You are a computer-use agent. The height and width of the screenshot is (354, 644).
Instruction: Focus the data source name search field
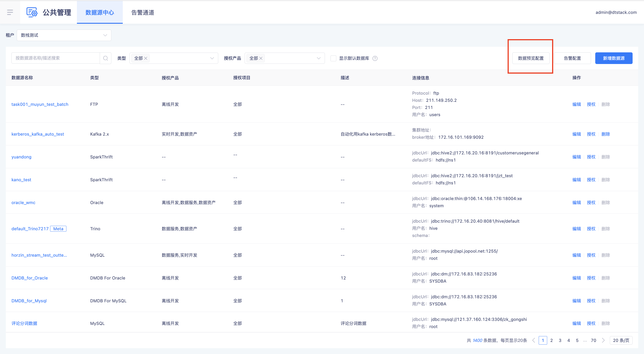pos(55,58)
